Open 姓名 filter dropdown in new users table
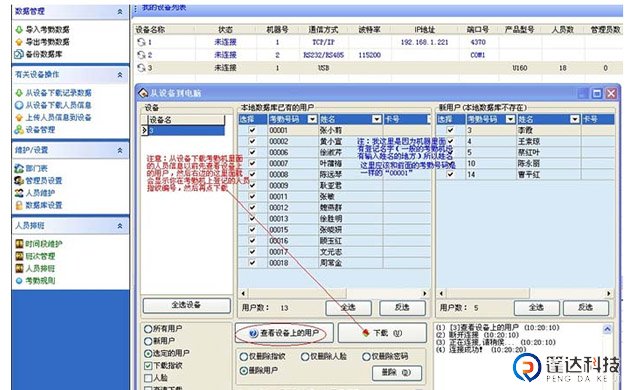 [x=575, y=119]
